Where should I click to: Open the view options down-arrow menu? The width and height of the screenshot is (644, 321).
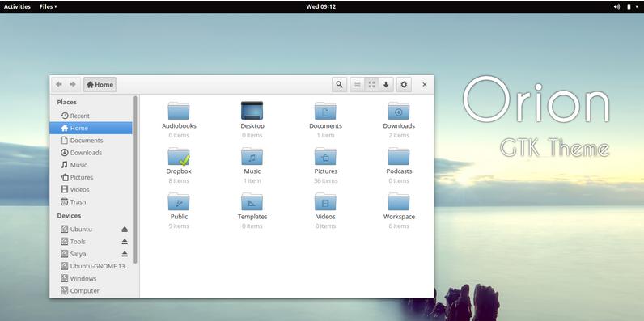[x=386, y=85]
